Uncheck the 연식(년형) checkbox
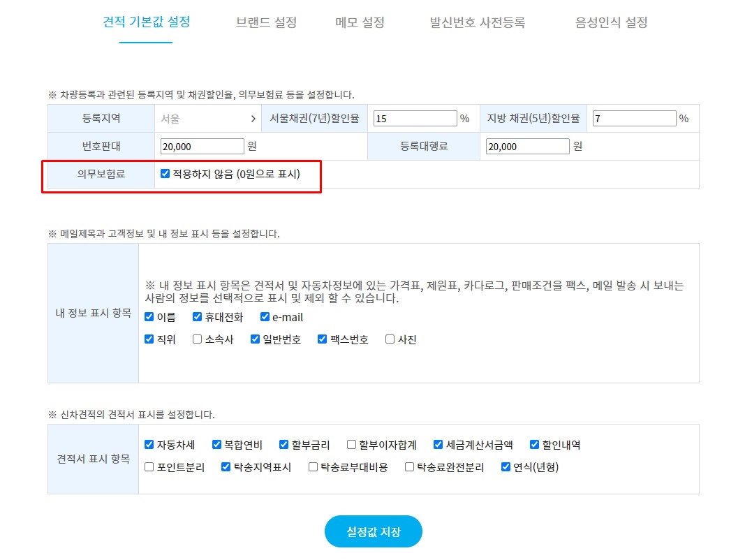 [506, 467]
